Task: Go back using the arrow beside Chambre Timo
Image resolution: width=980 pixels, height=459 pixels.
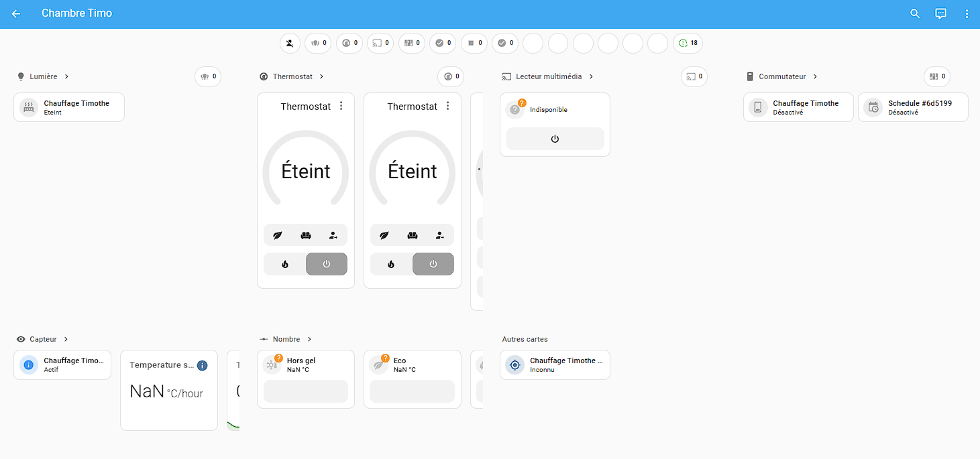Action: tap(16, 13)
